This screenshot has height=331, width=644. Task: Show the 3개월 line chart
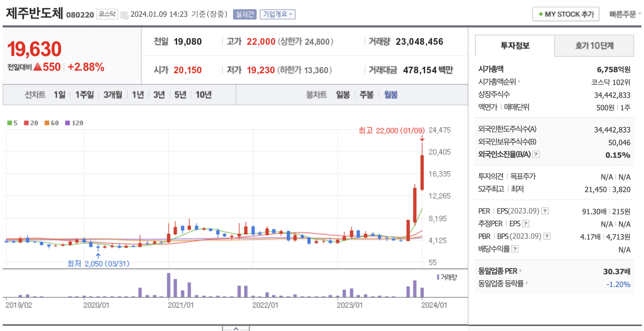(x=113, y=95)
